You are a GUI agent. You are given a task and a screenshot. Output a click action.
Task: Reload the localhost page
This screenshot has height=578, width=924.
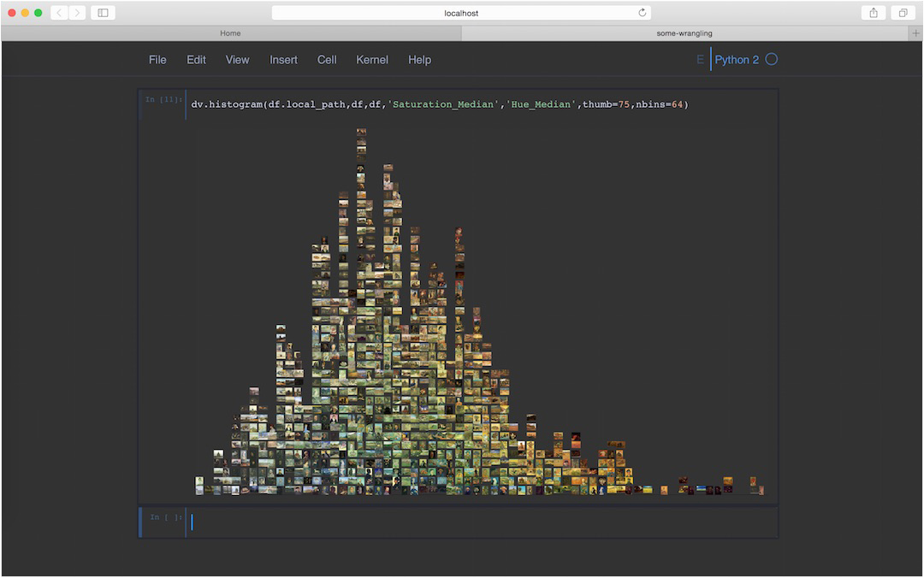643,13
